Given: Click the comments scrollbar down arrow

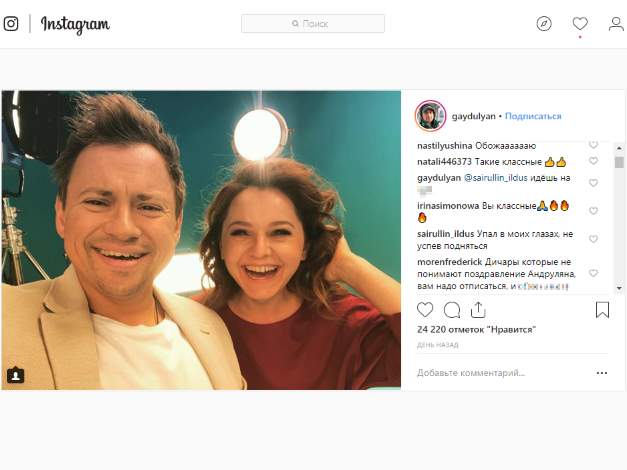Looking at the screenshot, I should 619,286.
